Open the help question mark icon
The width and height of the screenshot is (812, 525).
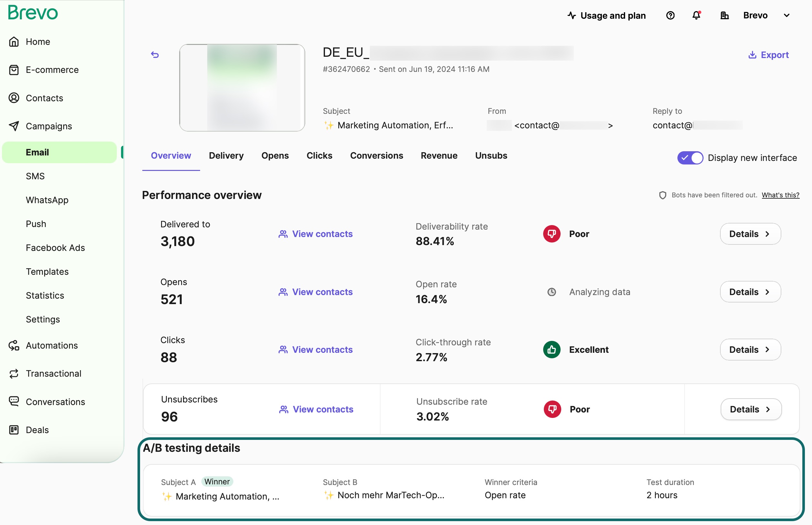click(670, 15)
